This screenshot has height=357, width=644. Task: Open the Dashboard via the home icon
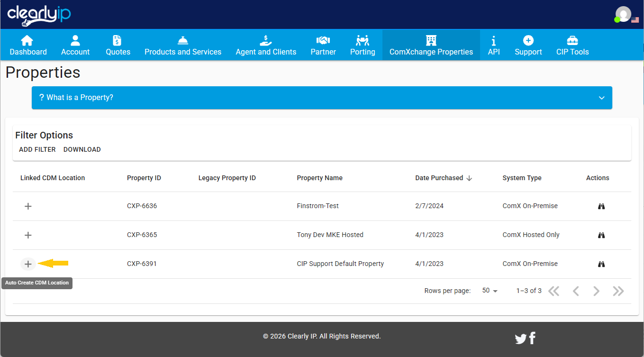click(27, 45)
